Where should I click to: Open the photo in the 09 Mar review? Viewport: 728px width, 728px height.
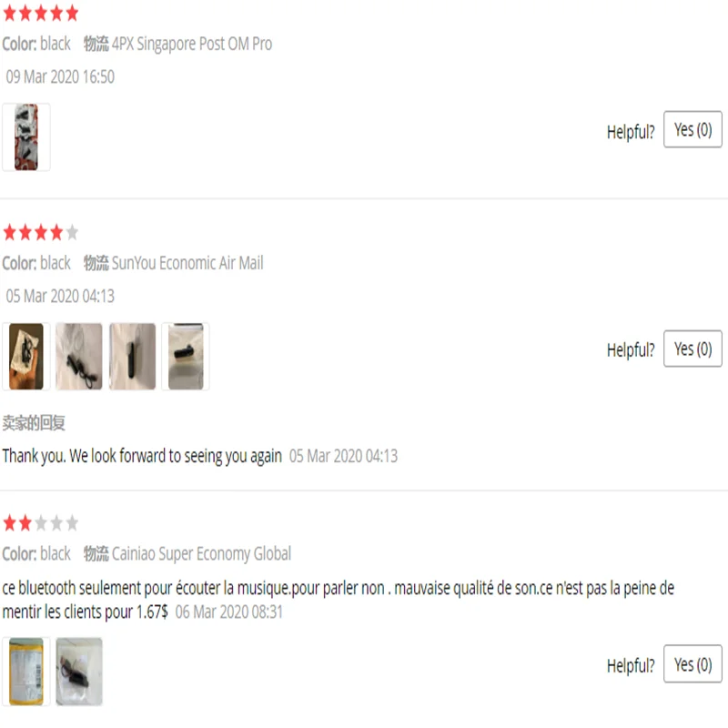click(x=26, y=137)
